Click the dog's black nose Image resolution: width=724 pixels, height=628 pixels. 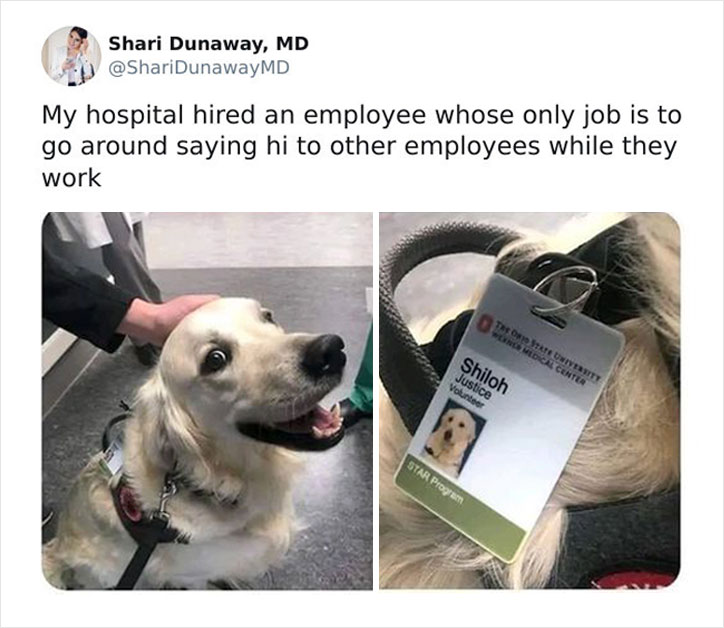pos(325,354)
